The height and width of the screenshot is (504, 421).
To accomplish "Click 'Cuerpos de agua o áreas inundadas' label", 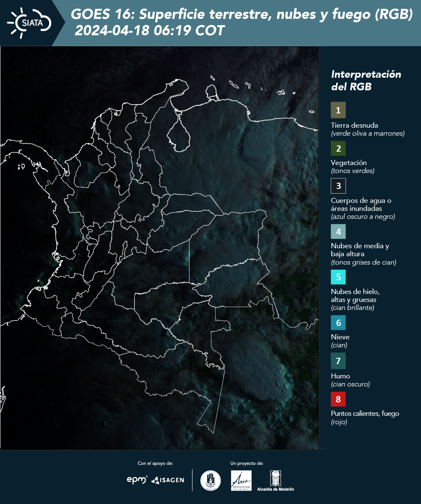I will (361, 204).
